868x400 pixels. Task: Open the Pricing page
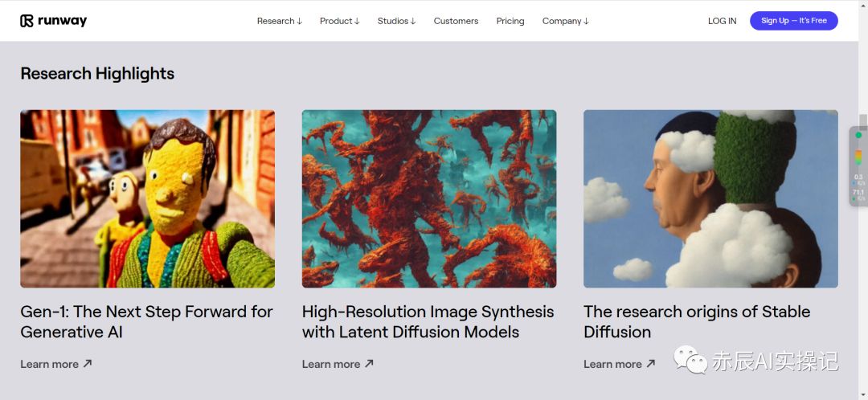click(x=510, y=21)
